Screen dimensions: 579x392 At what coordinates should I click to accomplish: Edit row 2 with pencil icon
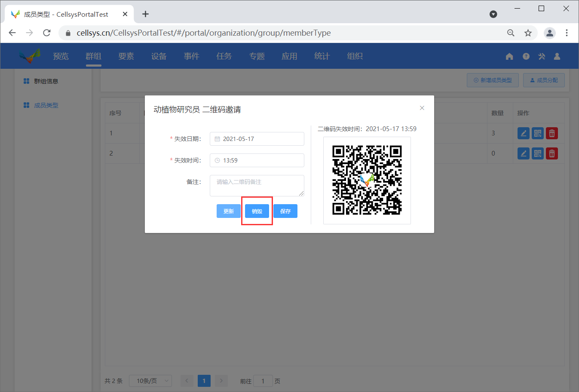click(x=524, y=153)
